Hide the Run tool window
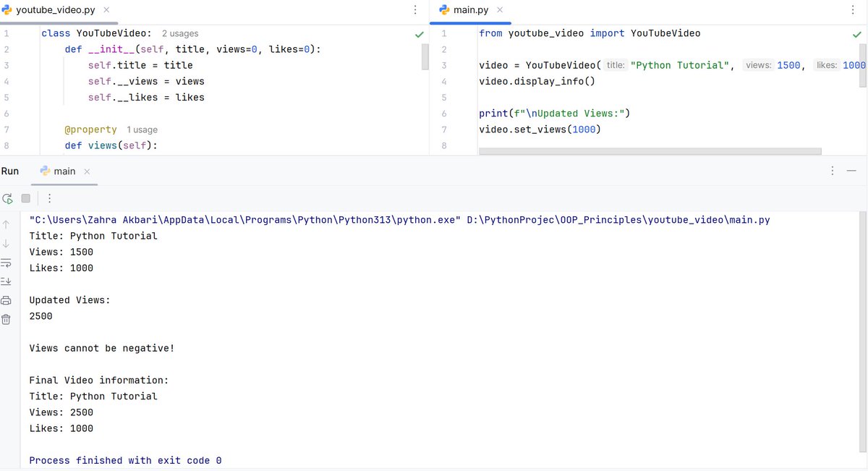 click(851, 171)
